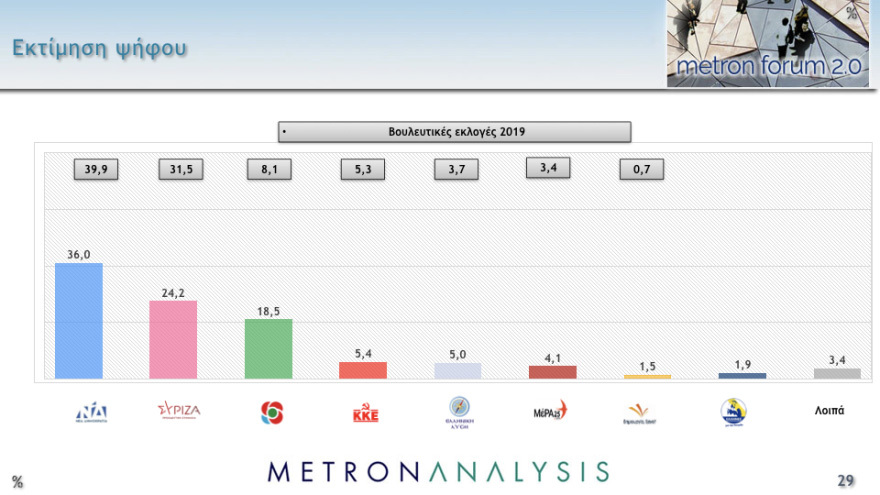Screen dimensions: 880x495
Task: Click the green 18,5 bar
Action: click(x=268, y=349)
